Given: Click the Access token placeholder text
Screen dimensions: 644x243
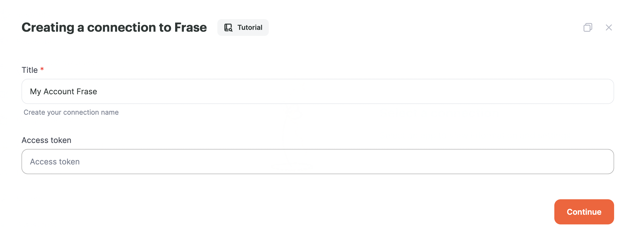Looking at the screenshot, I should (x=55, y=162).
